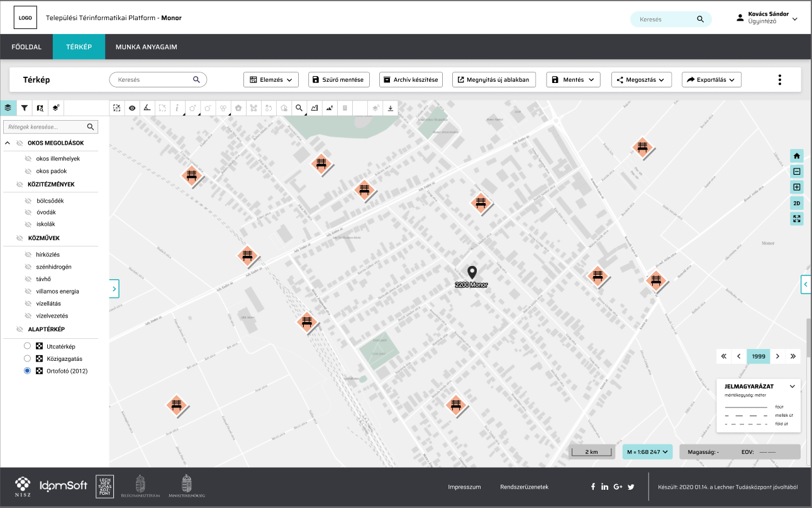The width and height of the screenshot is (812, 508).
Task: Open the MUNKA ANYAGAIM tab
Action: pyautogui.click(x=146, y=47)
